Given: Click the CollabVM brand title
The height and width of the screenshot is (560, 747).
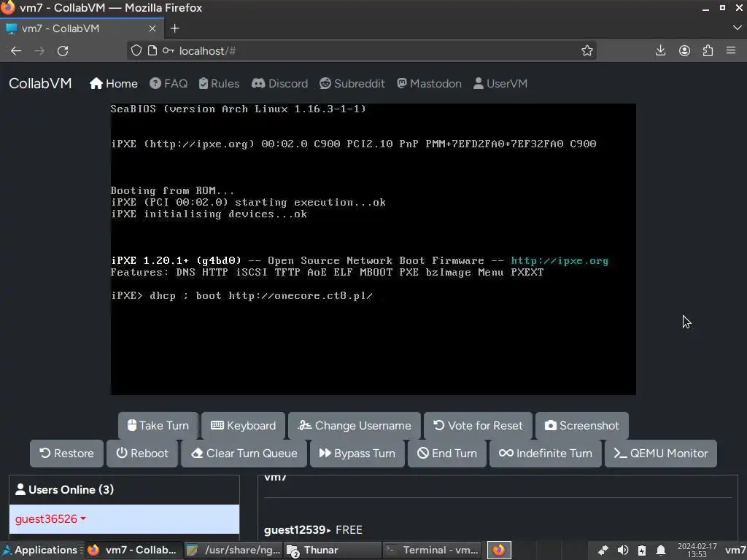Looking at the screenshot, I should point(41,83).
